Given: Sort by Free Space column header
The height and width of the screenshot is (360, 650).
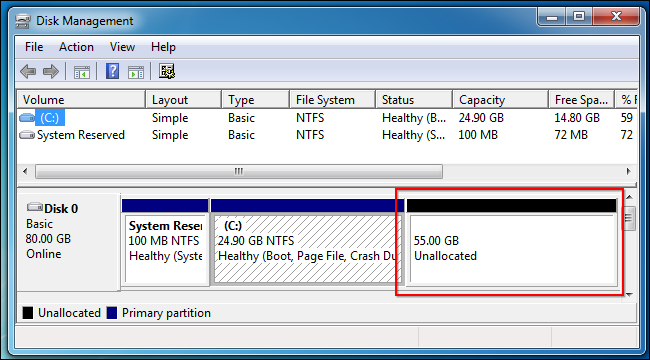Looking at the screenshot, I should pos(582,100).
